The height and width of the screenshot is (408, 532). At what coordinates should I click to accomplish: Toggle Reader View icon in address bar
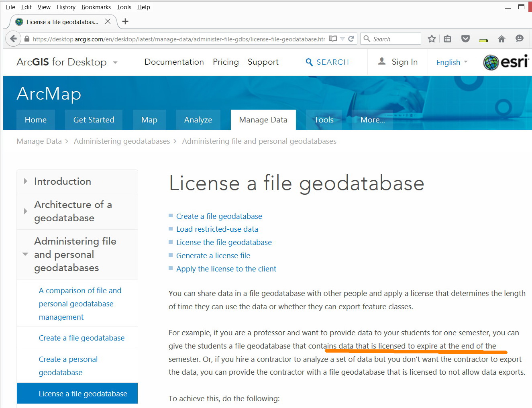point(332,39)
